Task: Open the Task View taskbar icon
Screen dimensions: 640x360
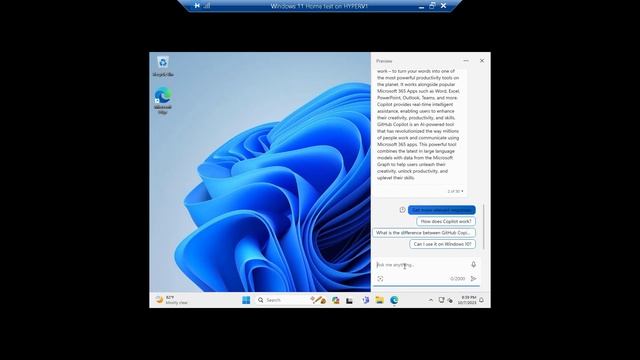Action: pos(349,301)
